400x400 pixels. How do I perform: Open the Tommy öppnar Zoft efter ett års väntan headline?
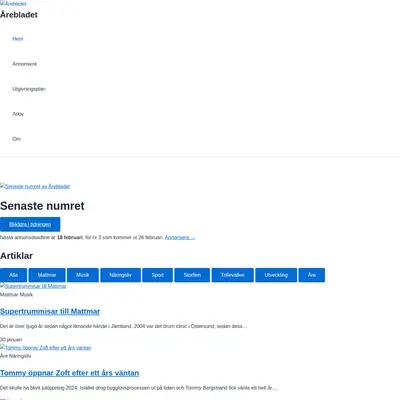pyautogui.click(x=69, y=373)
